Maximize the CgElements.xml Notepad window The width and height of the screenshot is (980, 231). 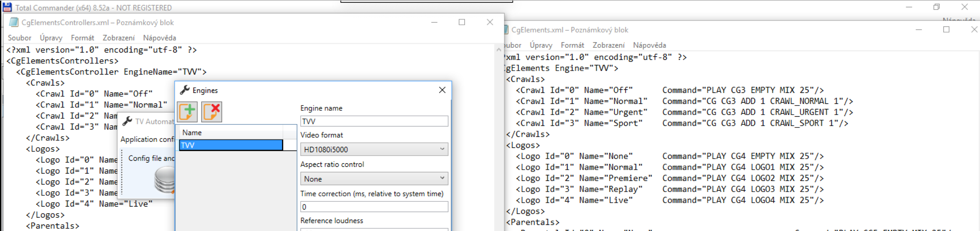(946, 30)
